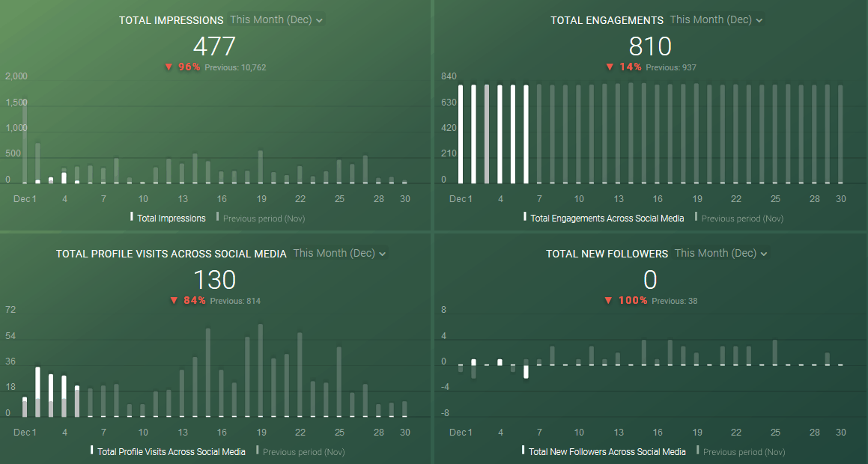Open the date range selector on Total Impressions widget
This screenshot has height=464, width=868.
point(276,20)
